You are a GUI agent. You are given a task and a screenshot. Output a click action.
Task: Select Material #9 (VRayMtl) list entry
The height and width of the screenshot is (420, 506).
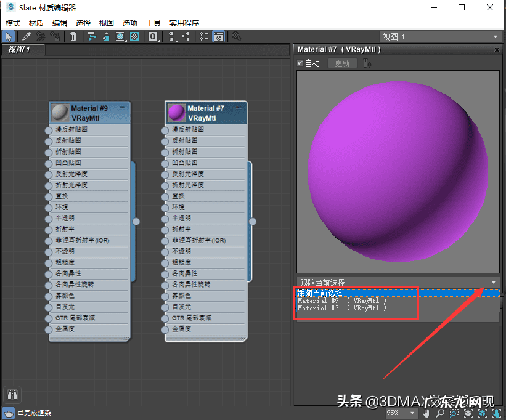pyautogui.click(x=341, y=301)
